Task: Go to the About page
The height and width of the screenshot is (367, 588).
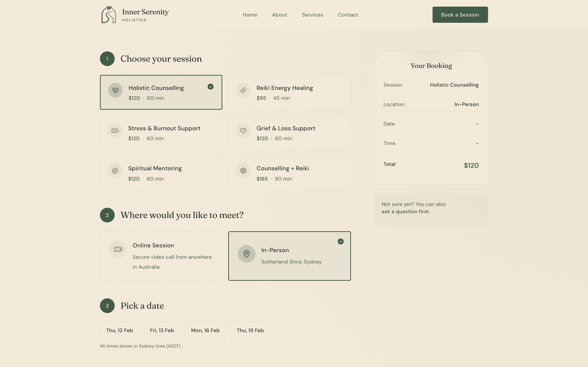Action: (279, 15)
